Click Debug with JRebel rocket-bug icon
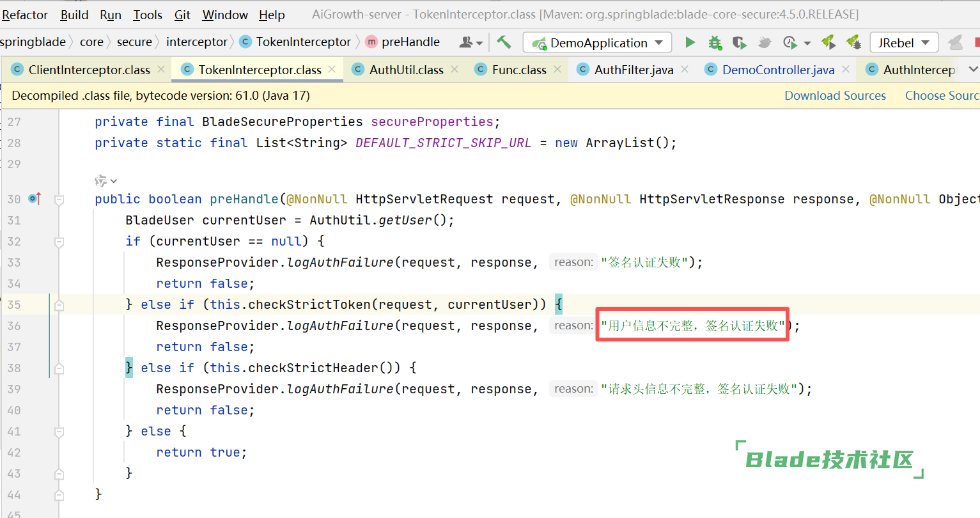Screen dimensions: 980x518 853,42
